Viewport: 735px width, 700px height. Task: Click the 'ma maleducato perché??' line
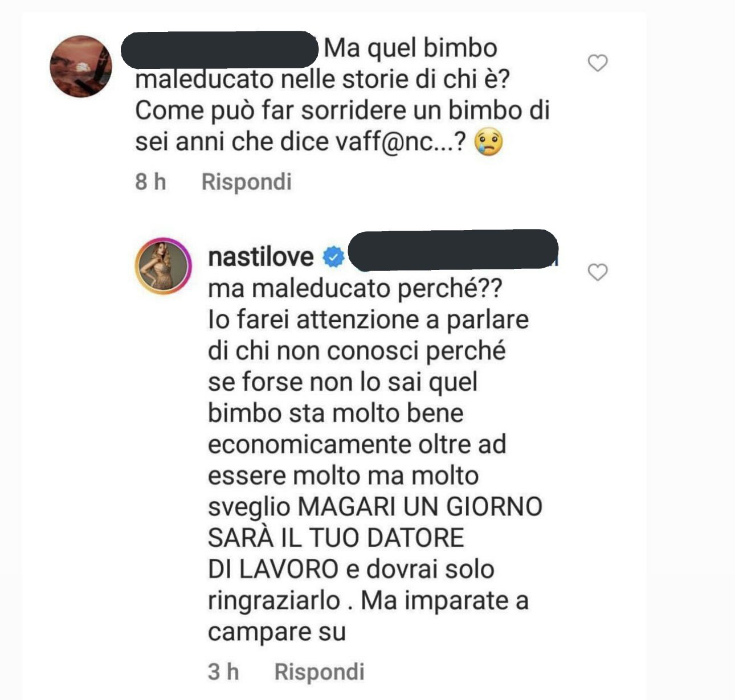[x=355, y=289]
